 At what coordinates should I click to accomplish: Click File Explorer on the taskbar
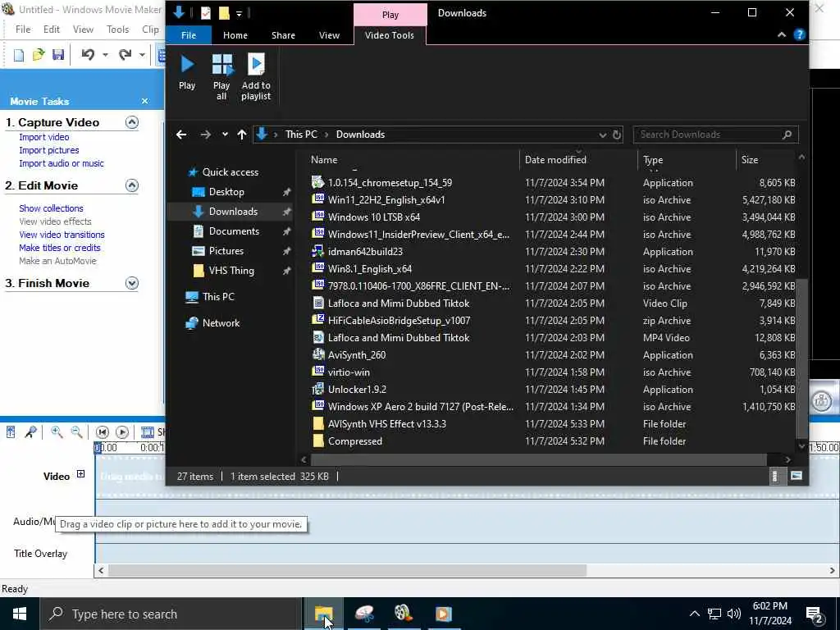tap(323, 614)
